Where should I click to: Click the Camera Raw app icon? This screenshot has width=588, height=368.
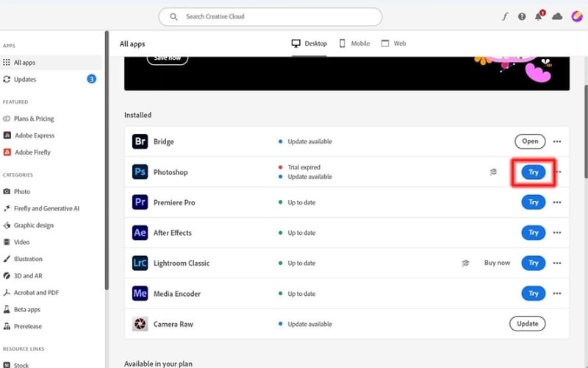pos(140,324)
